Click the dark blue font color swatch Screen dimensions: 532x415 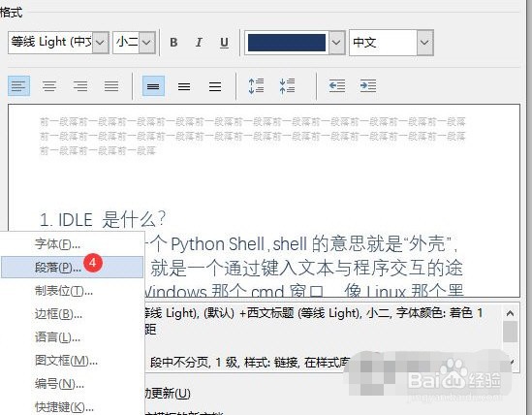[287, 43]
